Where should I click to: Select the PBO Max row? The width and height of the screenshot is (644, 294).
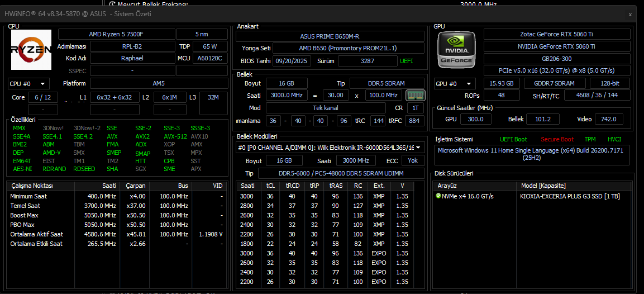[x=117, y=225]
